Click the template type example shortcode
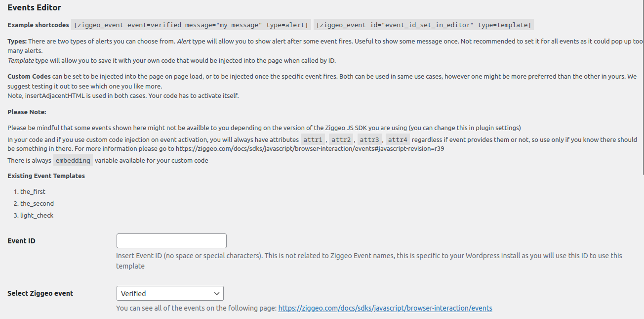Viewport: 644px width, 319px height. click(424, 25)
